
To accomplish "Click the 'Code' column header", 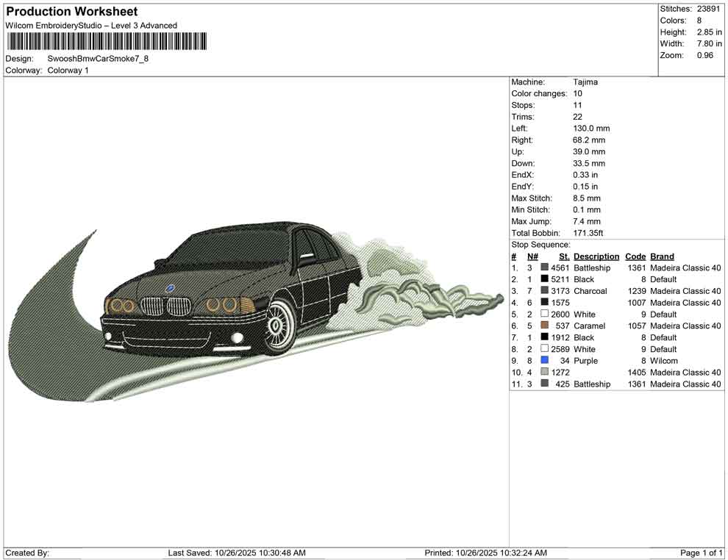I will point(635,256).
